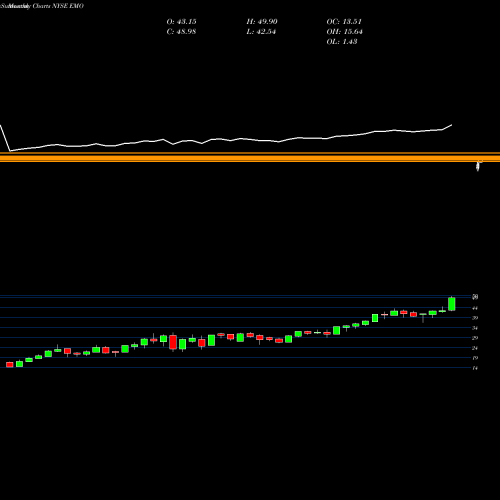Screen dimensions: 500x500
Task: Click the 19 price axis label
Action: point(475,358)
